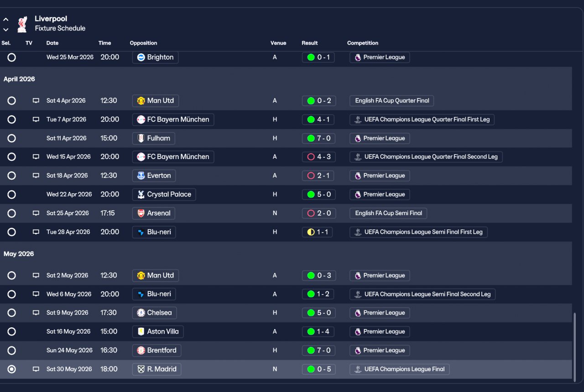This screenshot has height=392, width=584.
Task: Expand panel with down chevron beside Liverpool
Action: [6, 30]
